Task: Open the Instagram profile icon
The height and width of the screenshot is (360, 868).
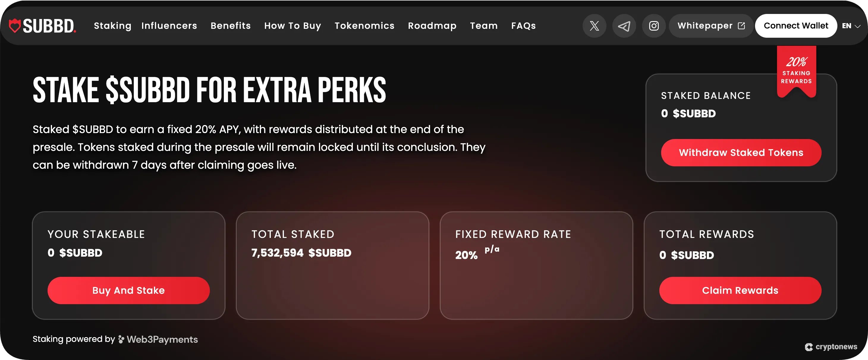Action: pyautogui.click(x=654, y=26)
